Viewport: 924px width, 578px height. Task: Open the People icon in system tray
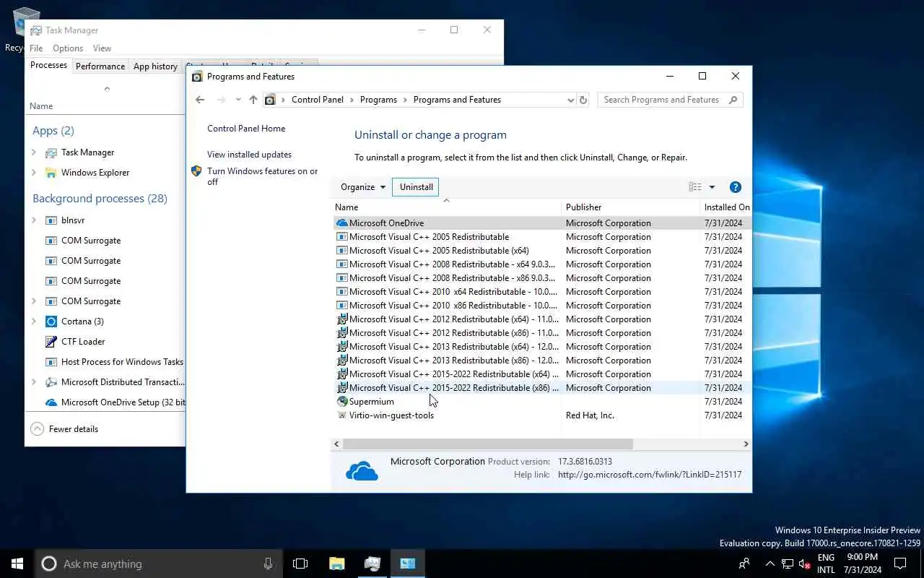pyautogui.click(x=744, y=564)
